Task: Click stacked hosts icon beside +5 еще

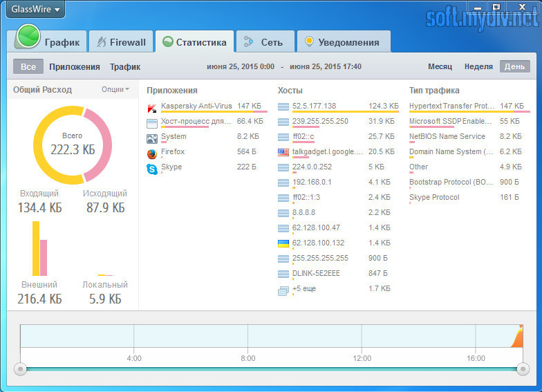Action: tap(283, 291)
